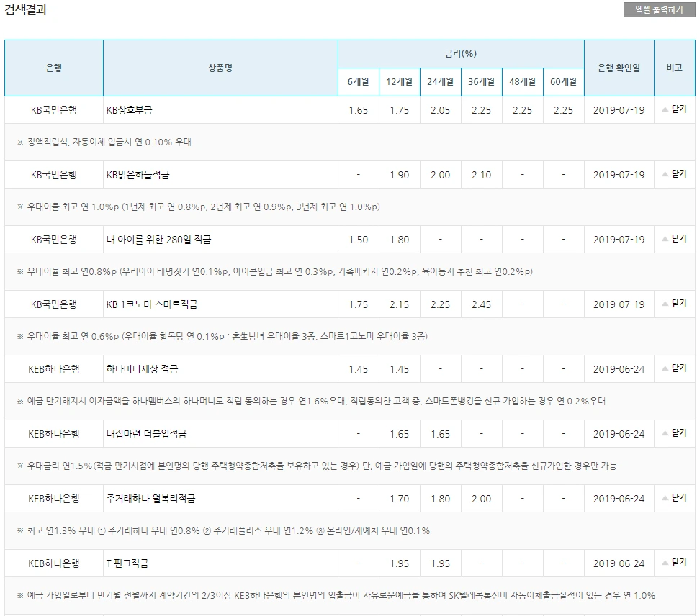Viewport: 697px width, 616px height.
Task: Collapse note for T 핑크적금 row
Action: [x=675, y=563]
